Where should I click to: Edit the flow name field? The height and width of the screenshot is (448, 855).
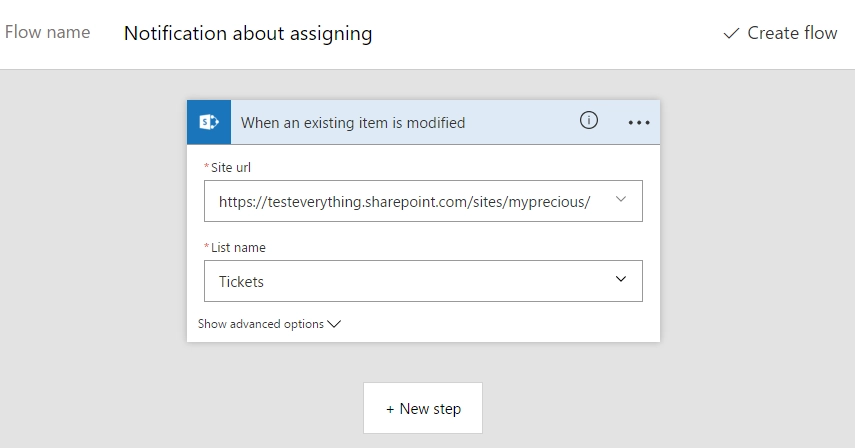pyautogui.click(x=248, y=33)
